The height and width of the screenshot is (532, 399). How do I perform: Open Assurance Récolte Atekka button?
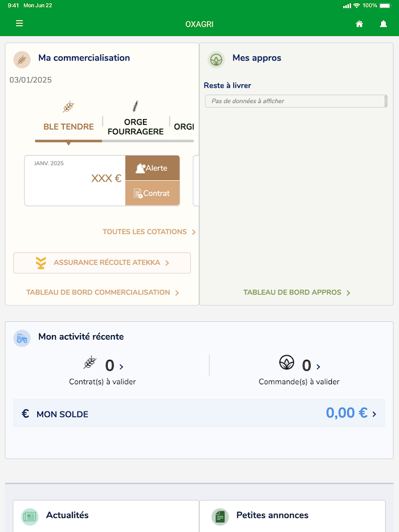click(x=102, y=263)
